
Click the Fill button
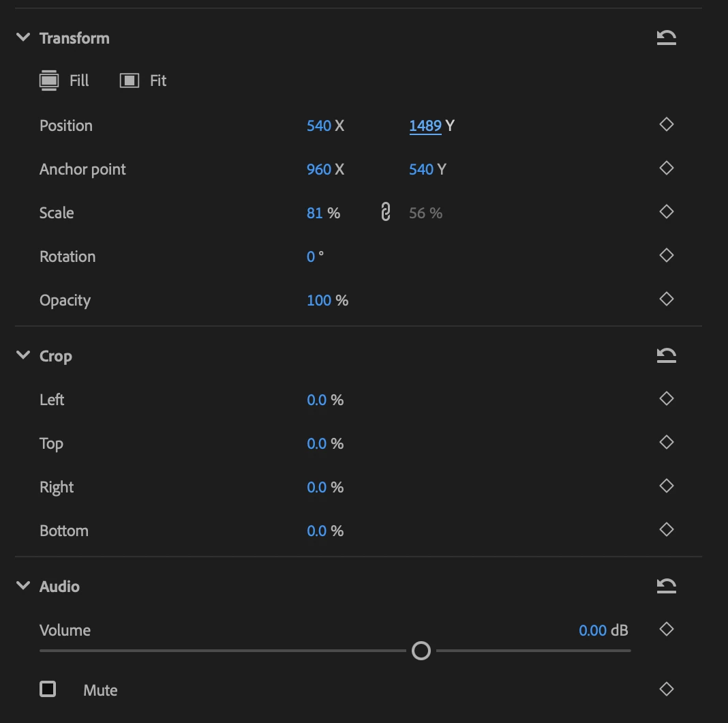(x=64, y=80)
